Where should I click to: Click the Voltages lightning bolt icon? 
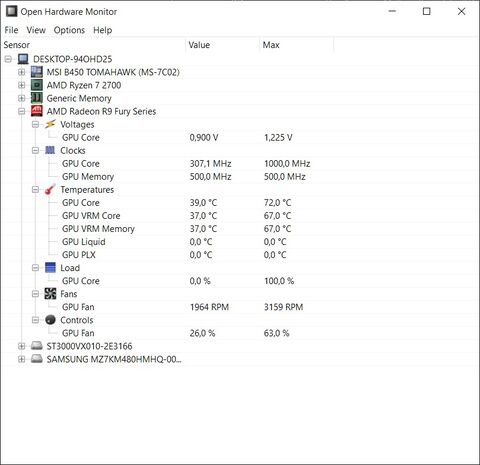click(x=50, y=124)
